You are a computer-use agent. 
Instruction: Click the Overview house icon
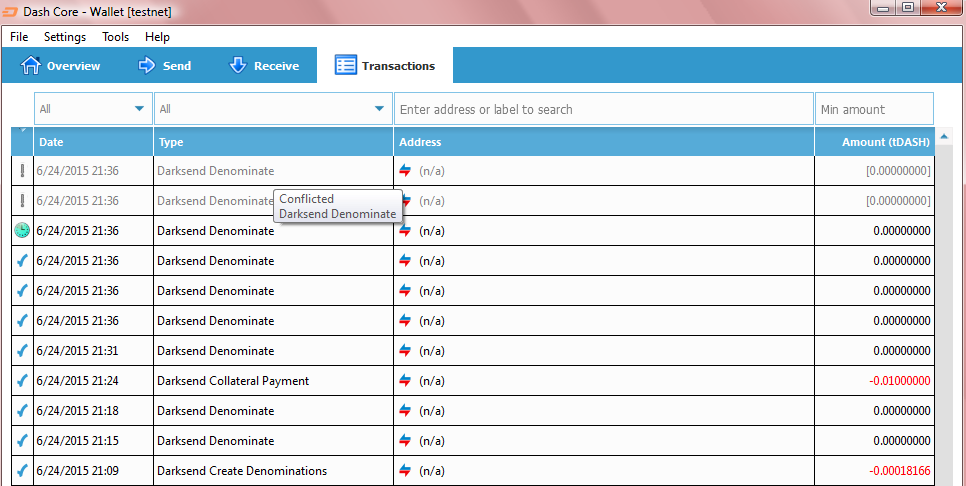[30, 65]
